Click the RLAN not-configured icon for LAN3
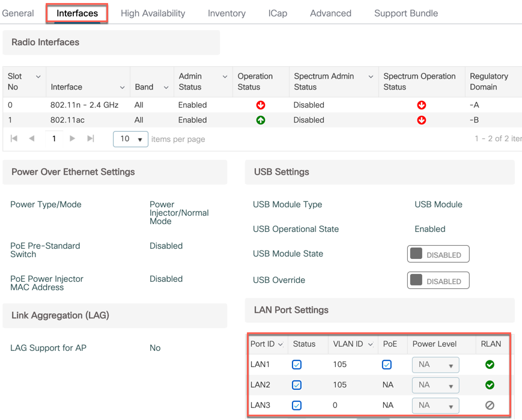Image resolution: width=522 pixels, height=420 pixels. pos(490,406)
